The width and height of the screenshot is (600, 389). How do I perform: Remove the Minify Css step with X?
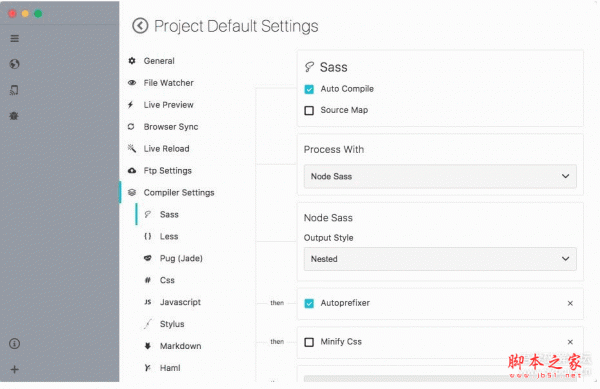pos(570,342)
